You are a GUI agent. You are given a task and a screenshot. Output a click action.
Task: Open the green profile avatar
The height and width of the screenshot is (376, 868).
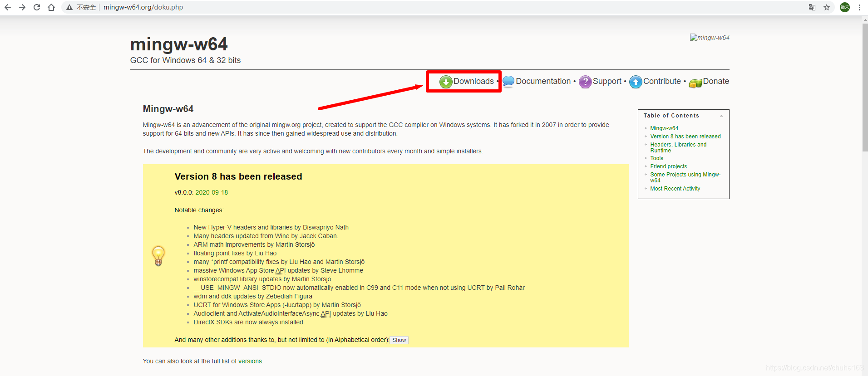pos(845,7)
